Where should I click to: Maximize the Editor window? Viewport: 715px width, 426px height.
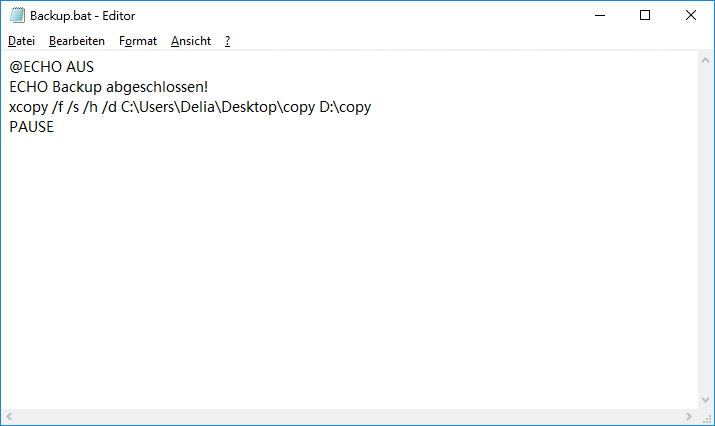(x=645, y=16)
